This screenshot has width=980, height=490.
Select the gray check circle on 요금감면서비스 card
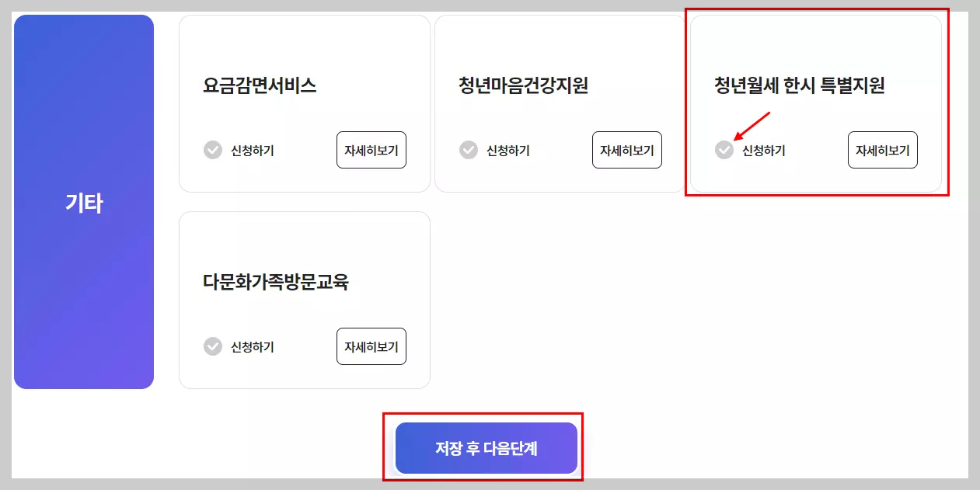212,150
